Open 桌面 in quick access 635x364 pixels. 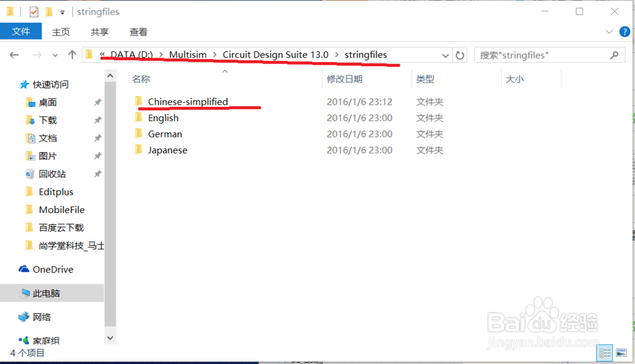(48, 102)
